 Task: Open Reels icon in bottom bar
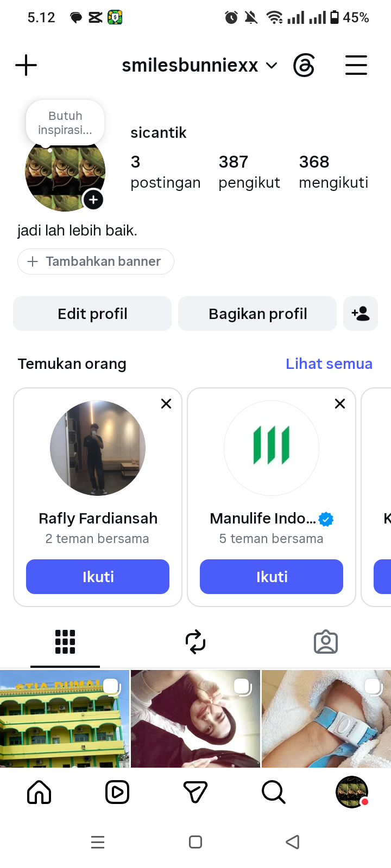(117, 793)
